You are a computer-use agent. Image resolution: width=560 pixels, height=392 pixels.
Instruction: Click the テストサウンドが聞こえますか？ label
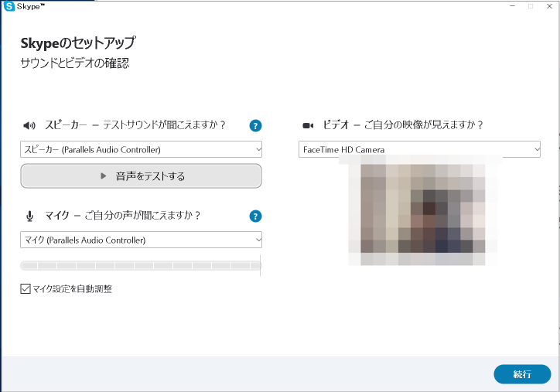(x=165, y=125)
